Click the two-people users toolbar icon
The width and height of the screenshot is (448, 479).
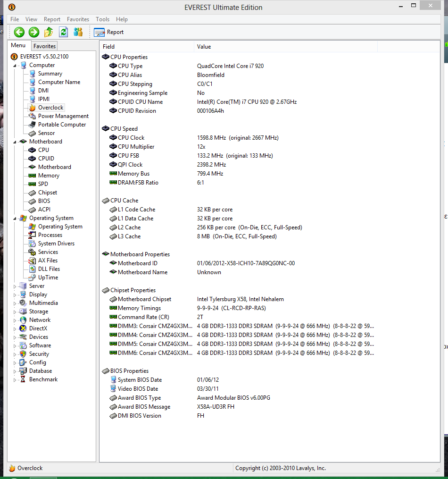[78, 32]
